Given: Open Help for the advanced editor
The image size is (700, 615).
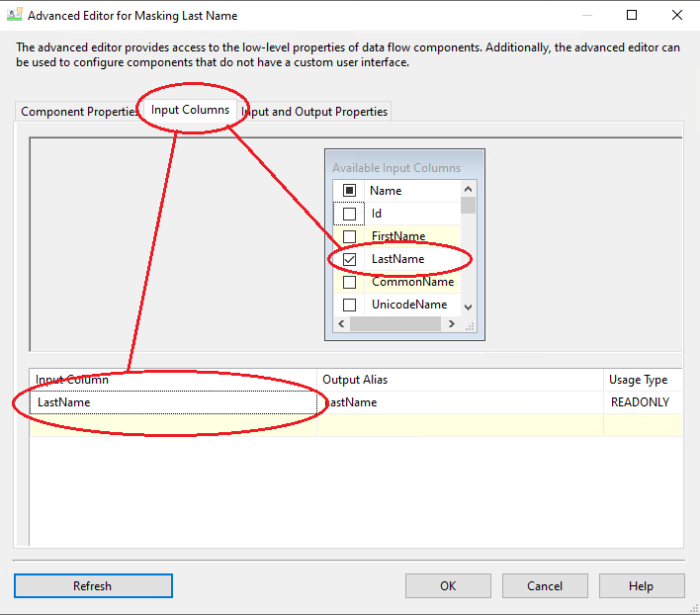Looking at the screenshot, I should (641, 585).
